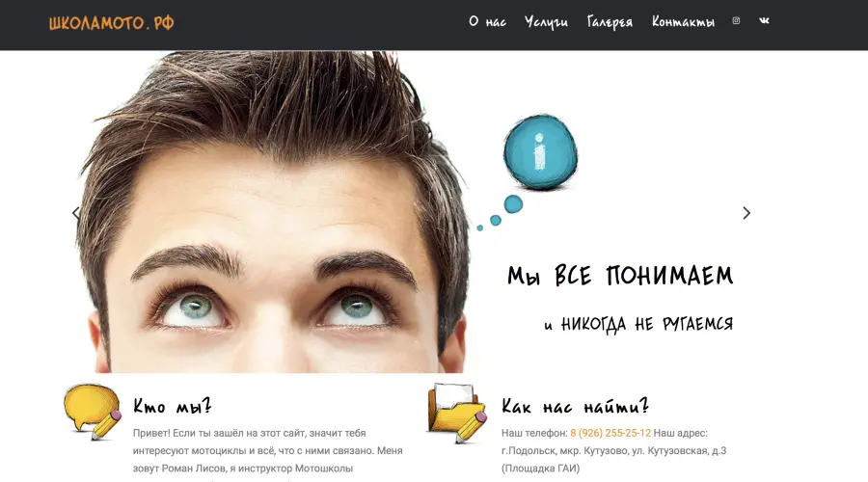Open the Услуги menu item
The image size is (868, 482).
[546, 22]
